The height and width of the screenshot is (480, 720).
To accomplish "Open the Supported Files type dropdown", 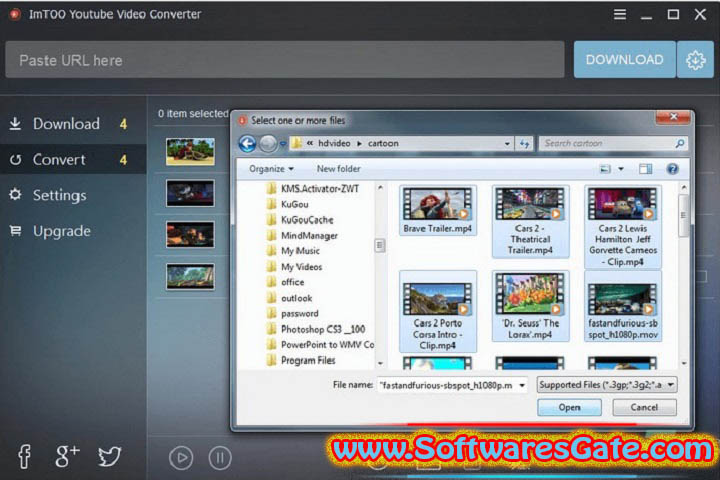I will click(607, 385).
